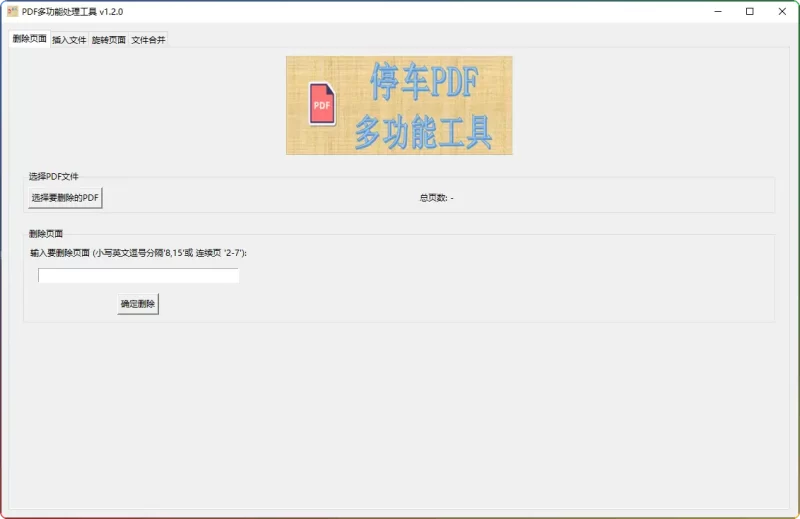
Task: Close the PDF tool window
Action: coord(782,11)
